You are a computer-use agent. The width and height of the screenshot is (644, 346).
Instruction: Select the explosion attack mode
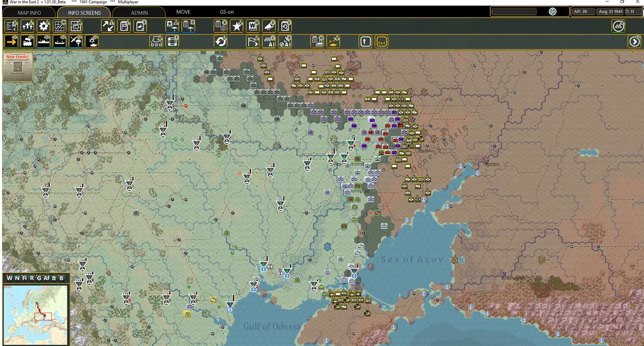tap(92, 41)
